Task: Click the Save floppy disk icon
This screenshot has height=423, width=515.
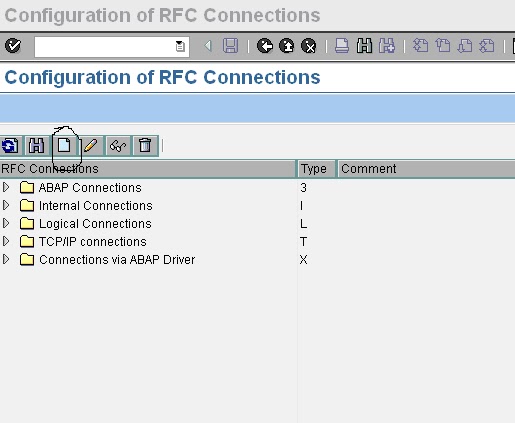Action: point(230,46)
